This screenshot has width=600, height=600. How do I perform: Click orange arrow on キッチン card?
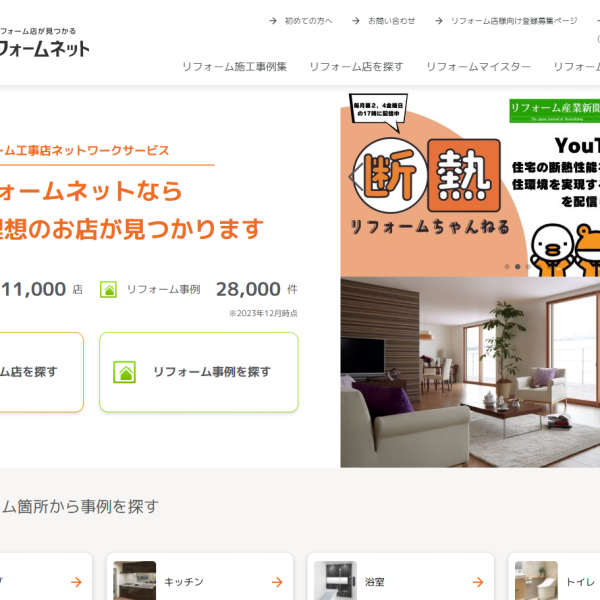pos(277,582)
